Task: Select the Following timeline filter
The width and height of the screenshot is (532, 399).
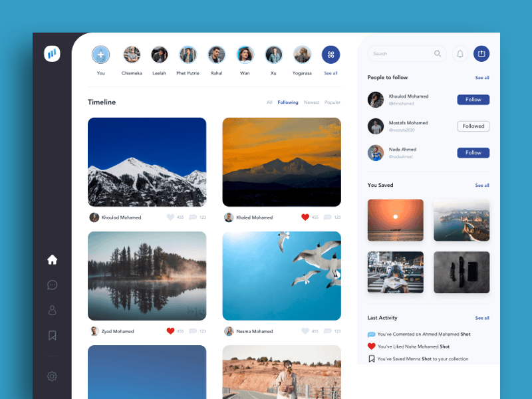Action: 288,102
